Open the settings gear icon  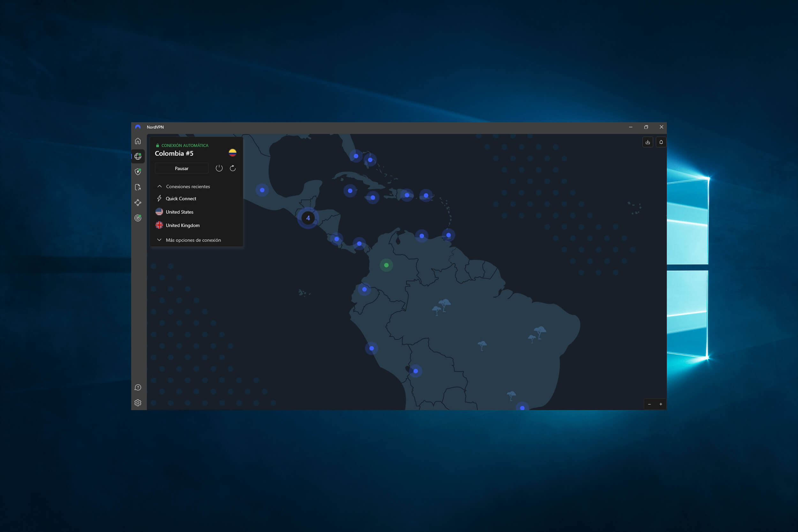(138, 403)
